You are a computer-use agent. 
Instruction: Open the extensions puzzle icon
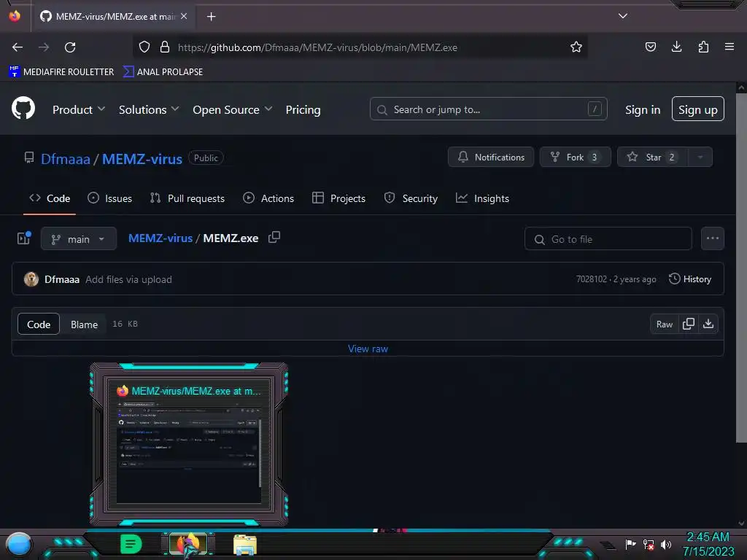(703, 47)
